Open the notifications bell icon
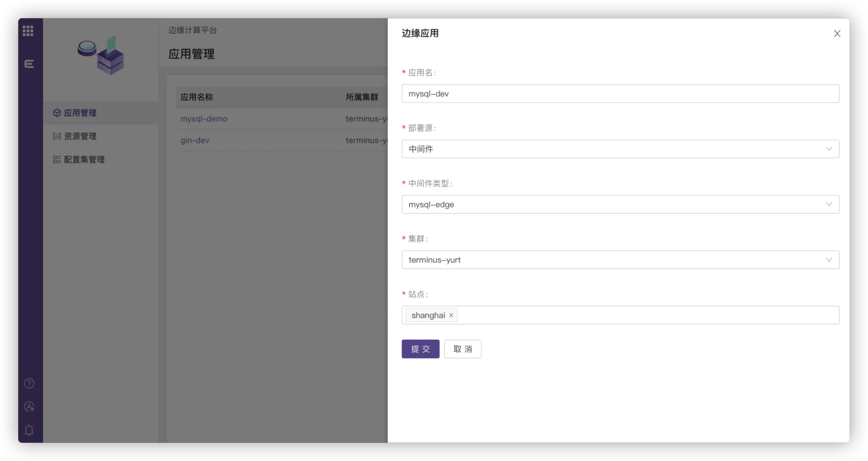 (x=29, y=430)
